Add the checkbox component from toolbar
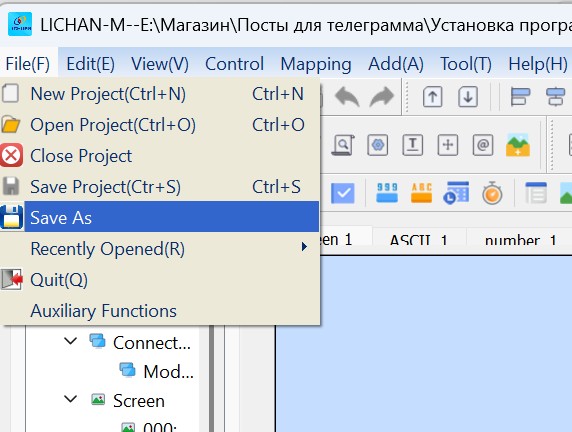The height and width of the screenshot is (432, 572). point(343,193)
